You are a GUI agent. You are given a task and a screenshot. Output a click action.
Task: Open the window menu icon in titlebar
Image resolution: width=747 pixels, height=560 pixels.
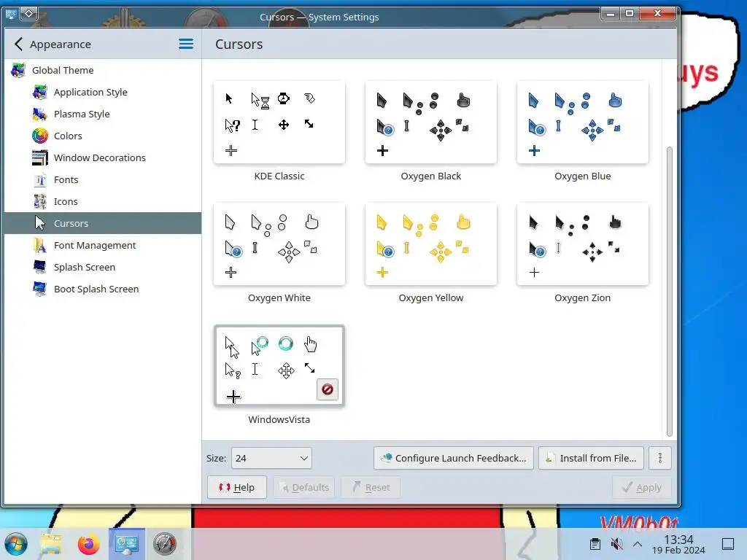[11, 14]
